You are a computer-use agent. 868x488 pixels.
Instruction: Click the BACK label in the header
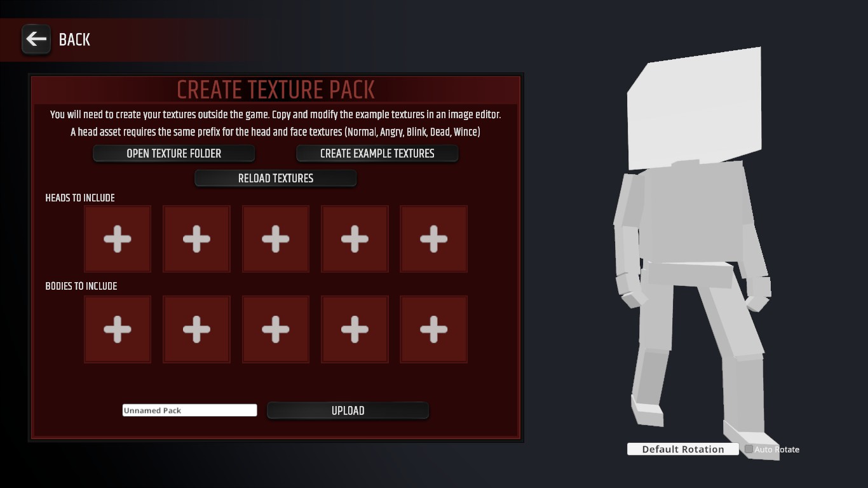tap(74, 39)
